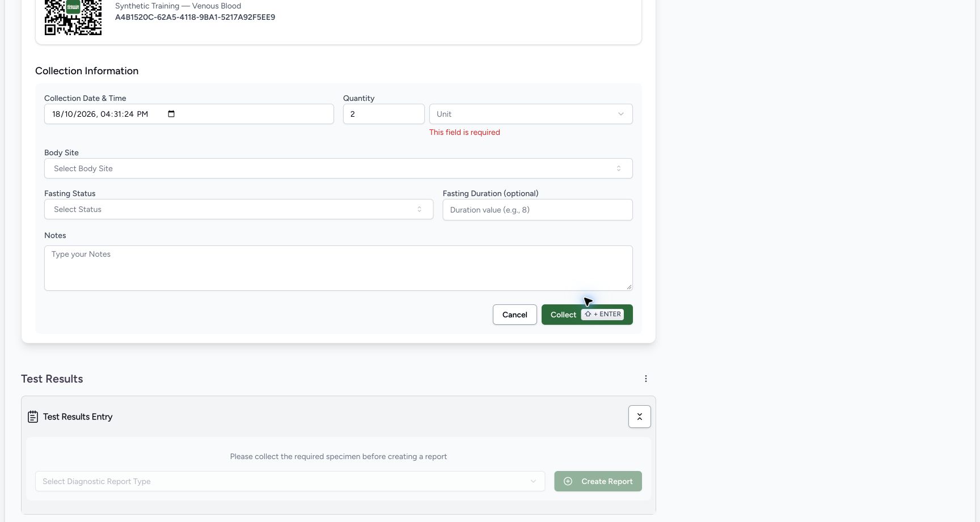
Task: Click into the Notes text area
Action: tap(338, 268)
